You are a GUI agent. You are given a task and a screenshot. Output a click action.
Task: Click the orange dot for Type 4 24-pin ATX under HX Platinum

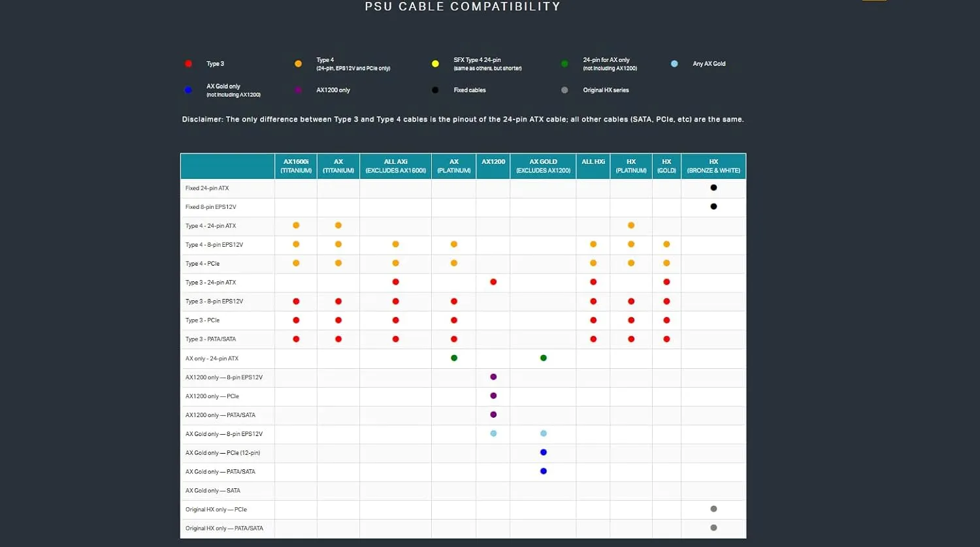coord(631,225)
